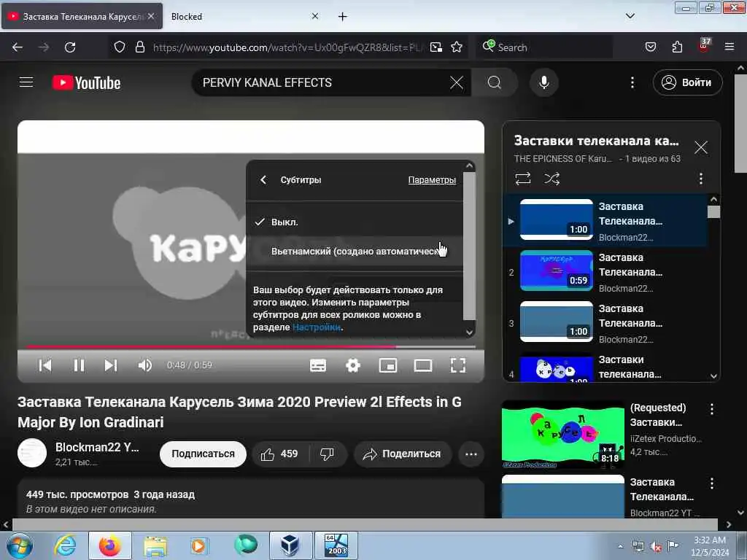Reload the page with the refresh icon
This screenshot has width=747, height=560.
[70, 47]
